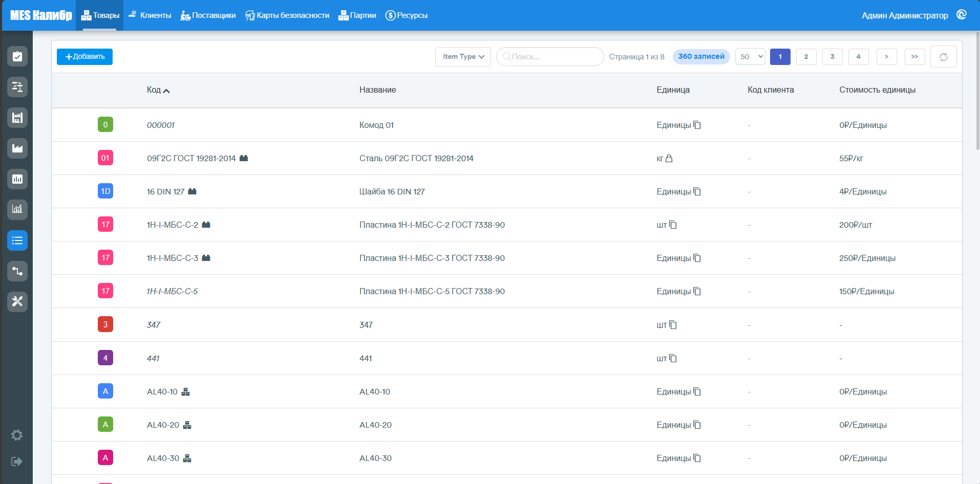Click the factory icon beside 16 DIN 127
Viewport: 980px width, 484px height.
click(193, 191)
